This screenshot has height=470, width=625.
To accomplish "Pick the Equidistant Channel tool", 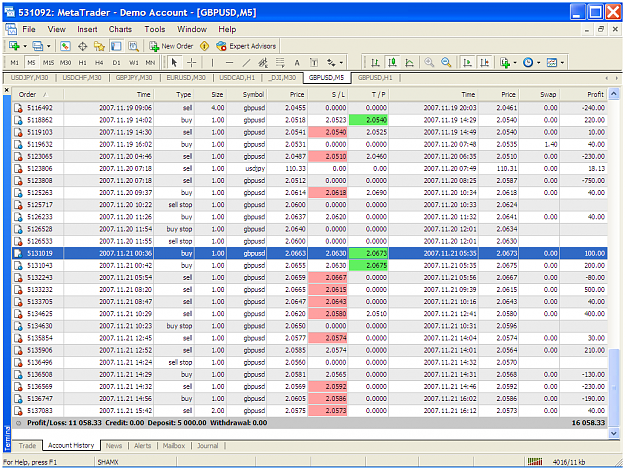I will (x=263, y=63).
